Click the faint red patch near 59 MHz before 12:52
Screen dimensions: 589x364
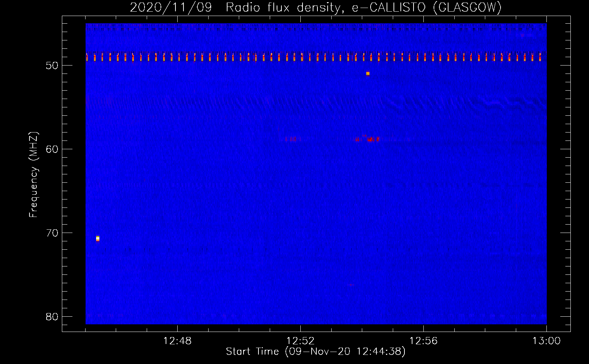[x=292, y=139]
